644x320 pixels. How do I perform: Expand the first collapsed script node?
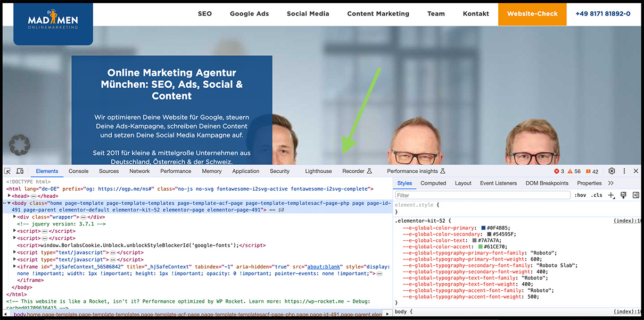[15, 231]
